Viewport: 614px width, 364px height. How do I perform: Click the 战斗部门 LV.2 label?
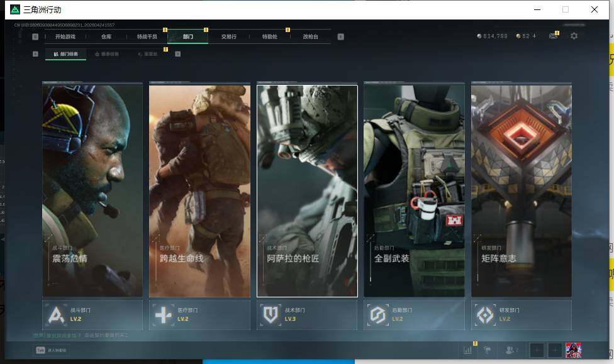(75, 319)
